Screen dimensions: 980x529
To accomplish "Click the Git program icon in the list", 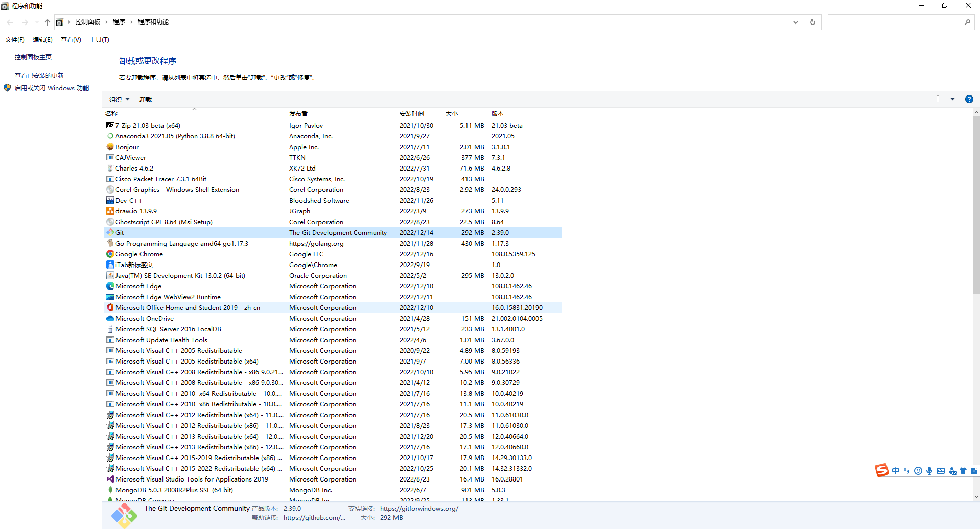I will [110, 232].
